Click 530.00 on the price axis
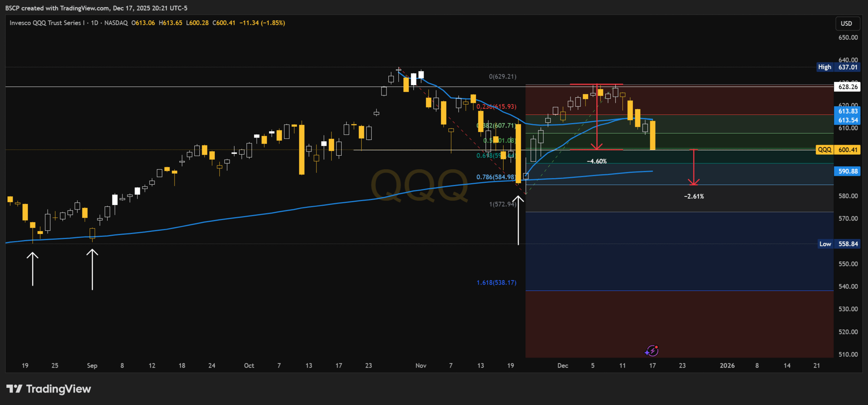This screenshot has width=868, height=405. coord(848,309)
